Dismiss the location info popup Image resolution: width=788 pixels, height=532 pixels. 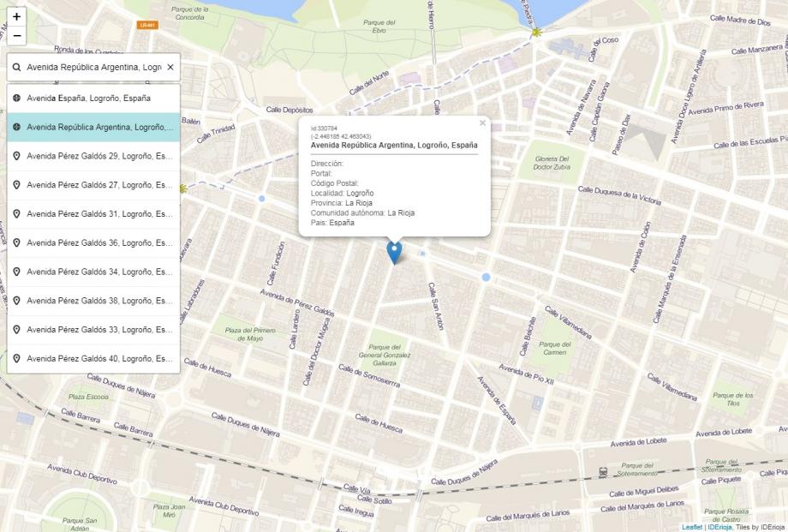(x=482, y=123)
